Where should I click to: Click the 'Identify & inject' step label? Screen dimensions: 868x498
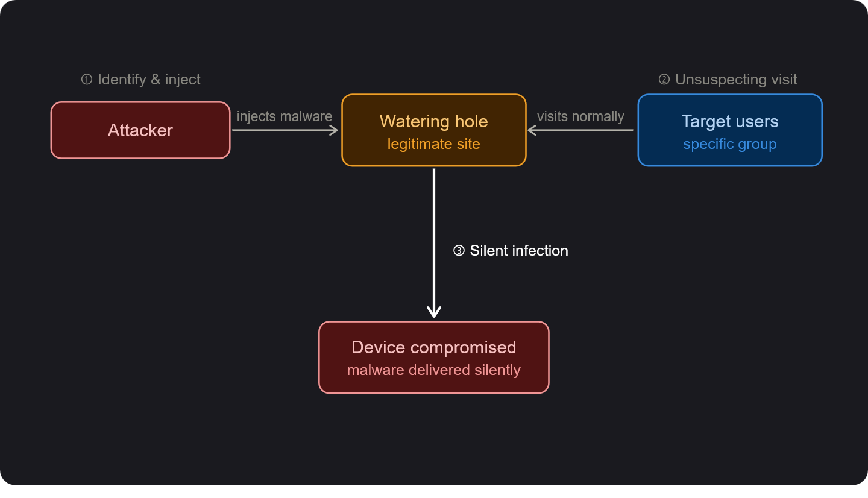click(149, 80)
